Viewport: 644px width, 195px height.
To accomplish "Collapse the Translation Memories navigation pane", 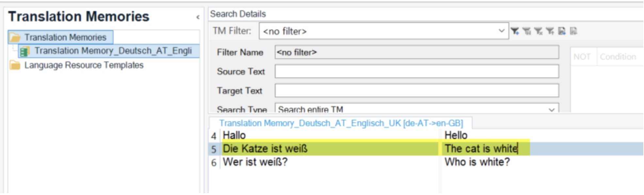I will [198, 16].
